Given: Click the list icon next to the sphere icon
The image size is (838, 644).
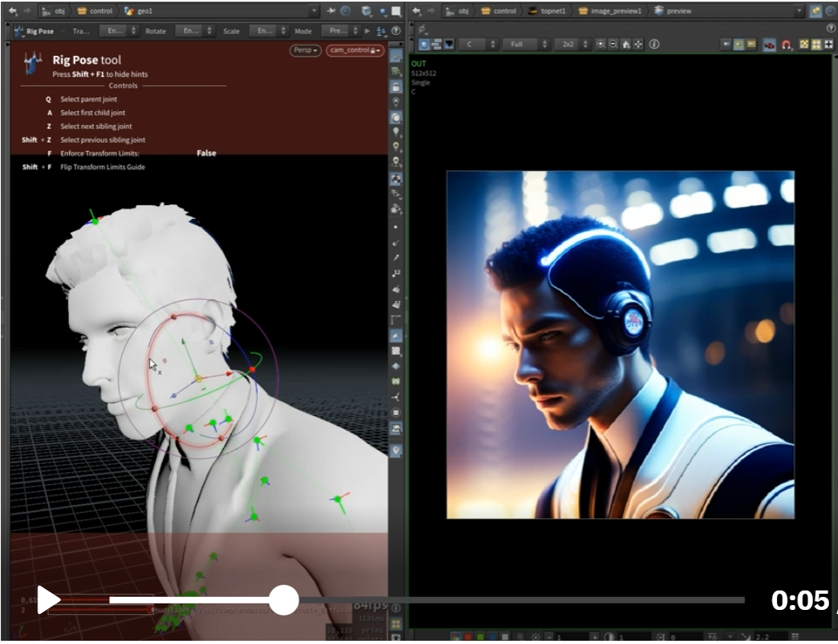Looking at the screenshot, I should click(436, 45).
